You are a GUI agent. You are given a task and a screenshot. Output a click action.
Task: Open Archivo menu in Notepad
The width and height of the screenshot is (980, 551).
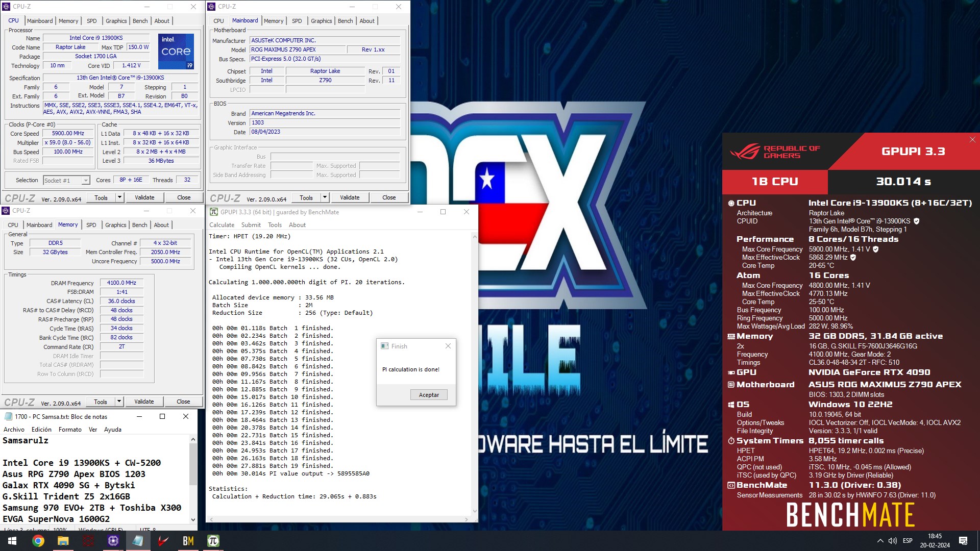coord(14,430)
